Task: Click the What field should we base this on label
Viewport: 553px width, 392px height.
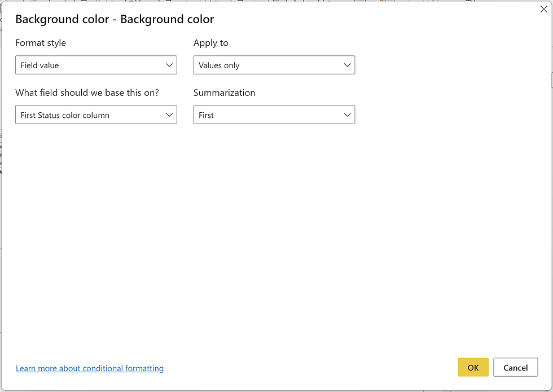Action: tap(87, 93)
